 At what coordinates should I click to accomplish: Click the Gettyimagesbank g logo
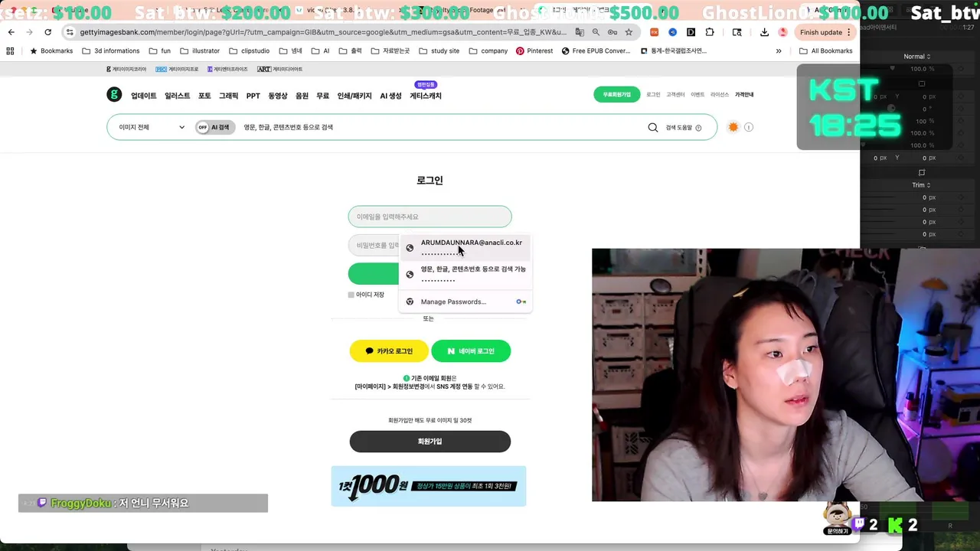pos(114,95)
